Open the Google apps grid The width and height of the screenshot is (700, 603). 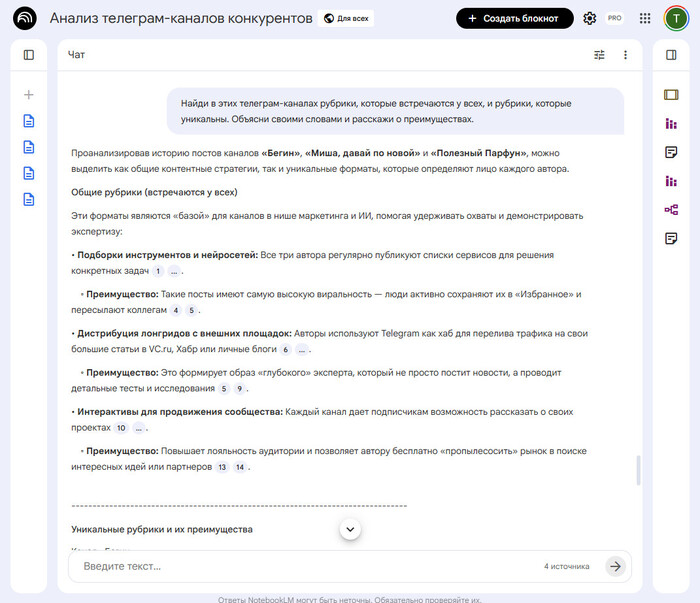[x=645, y=18]
